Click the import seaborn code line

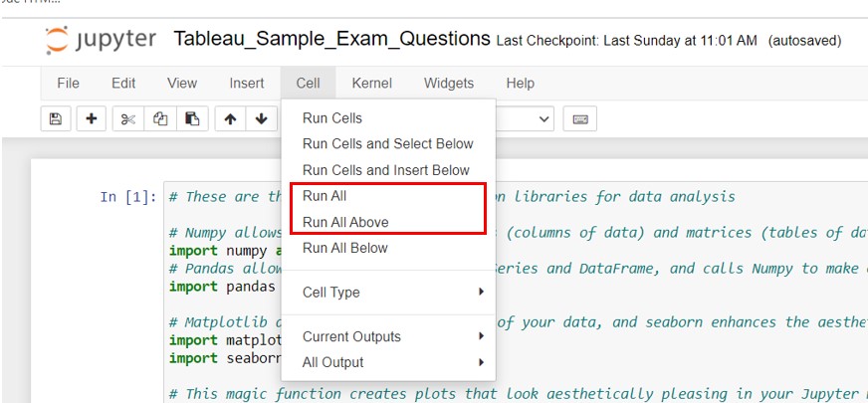(225, 358)
